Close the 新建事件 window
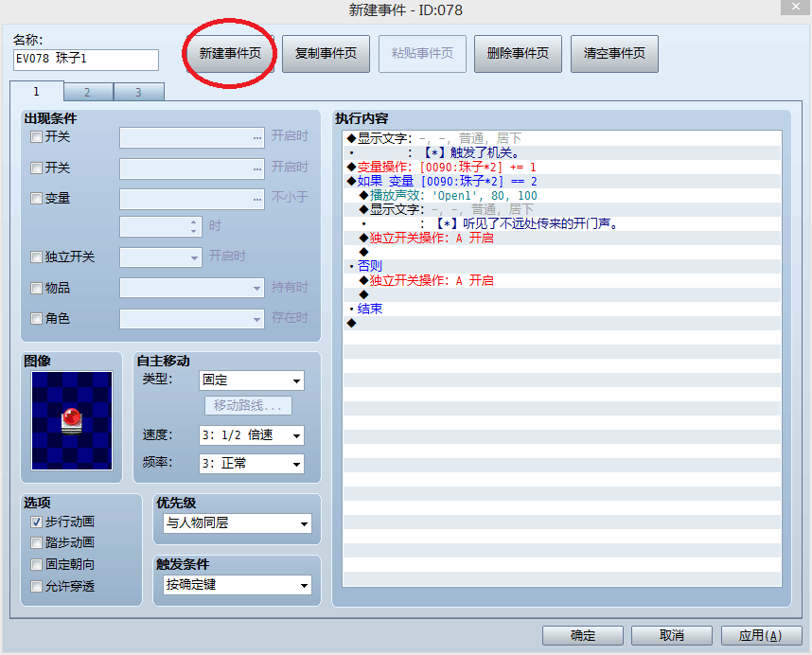Screen dimensions: 812x655 tap(795, 7)
